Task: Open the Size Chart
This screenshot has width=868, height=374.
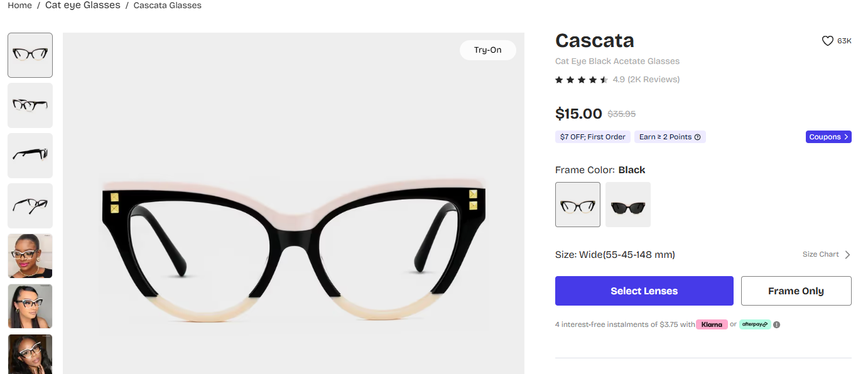Action: [x=826, y=254]
